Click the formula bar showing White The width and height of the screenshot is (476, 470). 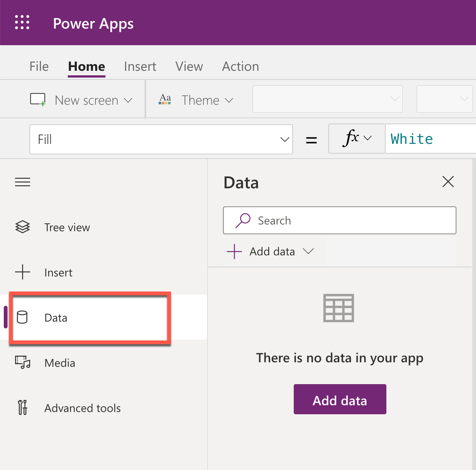pyautogui.click(x=431, y=139)
